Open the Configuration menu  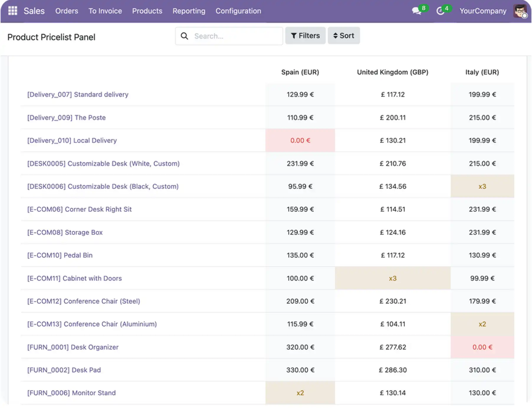pyautogui.click(x=238, y=11)
